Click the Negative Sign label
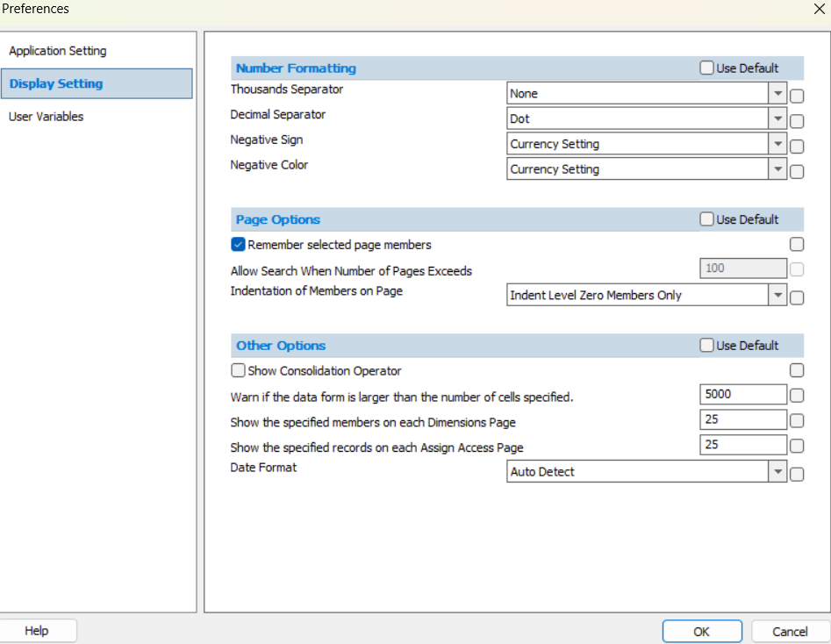This screenshot has width=831, height=644. pos(267,140)
